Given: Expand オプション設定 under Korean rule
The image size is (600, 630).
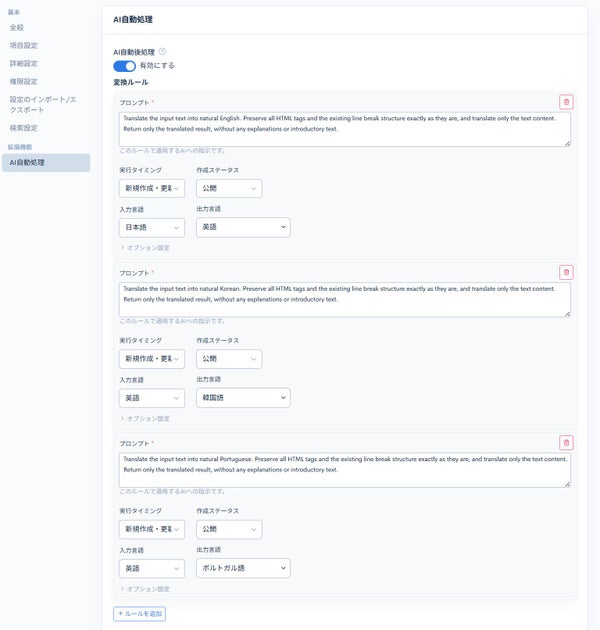Looking at the screenshot, I should (x=145, y=419).
